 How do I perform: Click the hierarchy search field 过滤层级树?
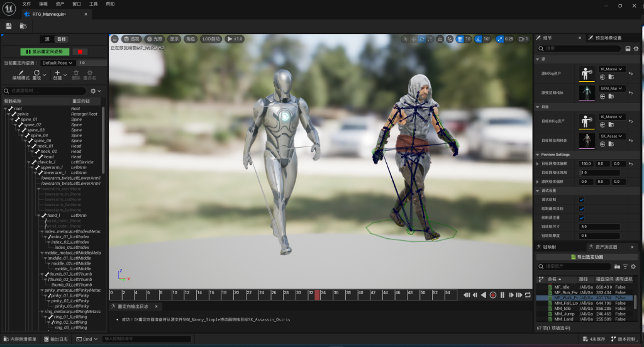(45, 91)
